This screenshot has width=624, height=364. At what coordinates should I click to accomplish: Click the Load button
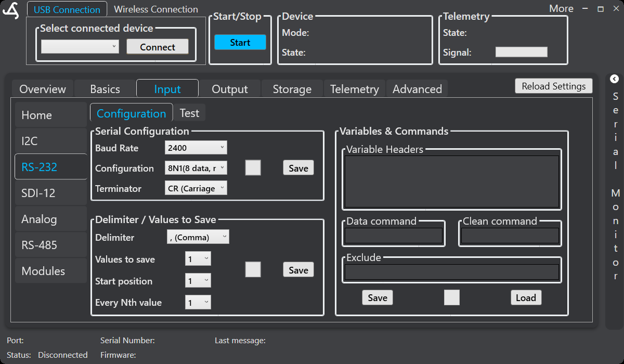pos(526,297)
